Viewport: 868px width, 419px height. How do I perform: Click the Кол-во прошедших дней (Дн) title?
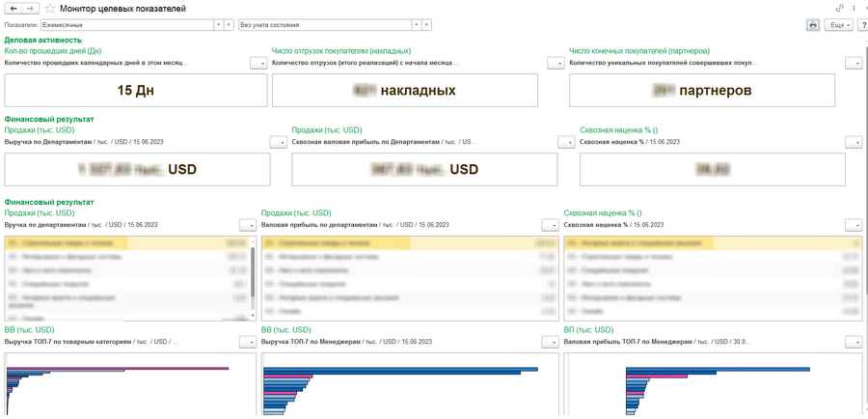53,51
